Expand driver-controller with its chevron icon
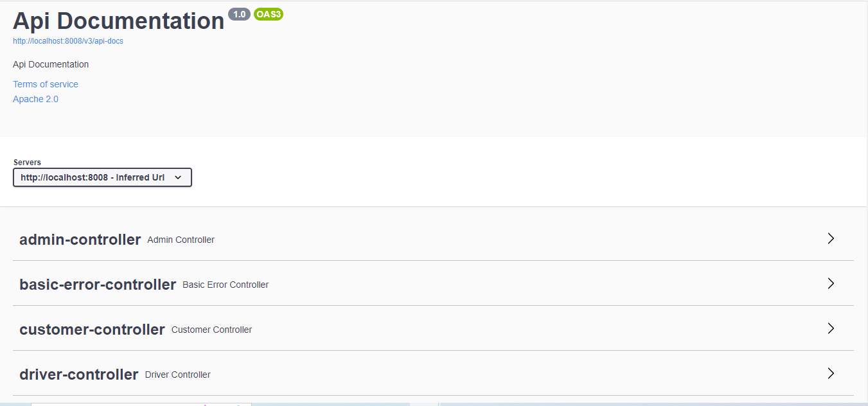The image size is (868, 406). [831, 373]
